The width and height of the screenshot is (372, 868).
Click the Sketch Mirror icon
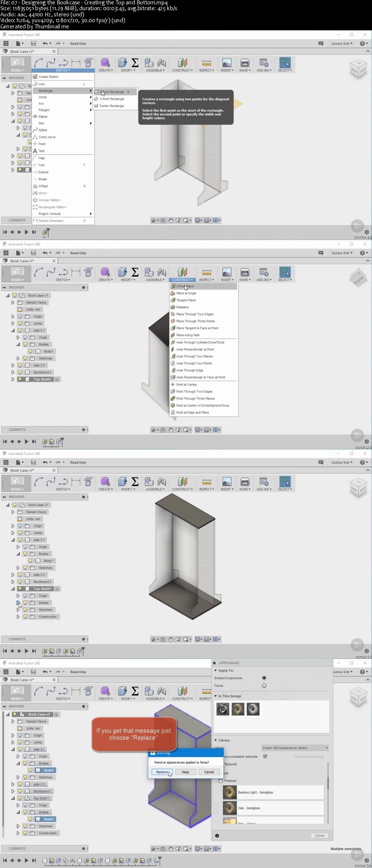[x=35, y=193]
